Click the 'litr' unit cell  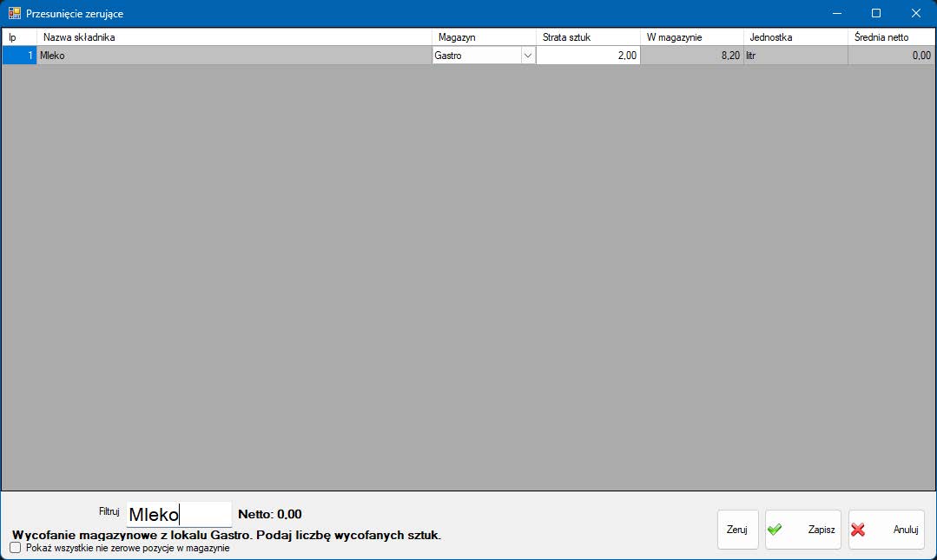pos(795,56)
